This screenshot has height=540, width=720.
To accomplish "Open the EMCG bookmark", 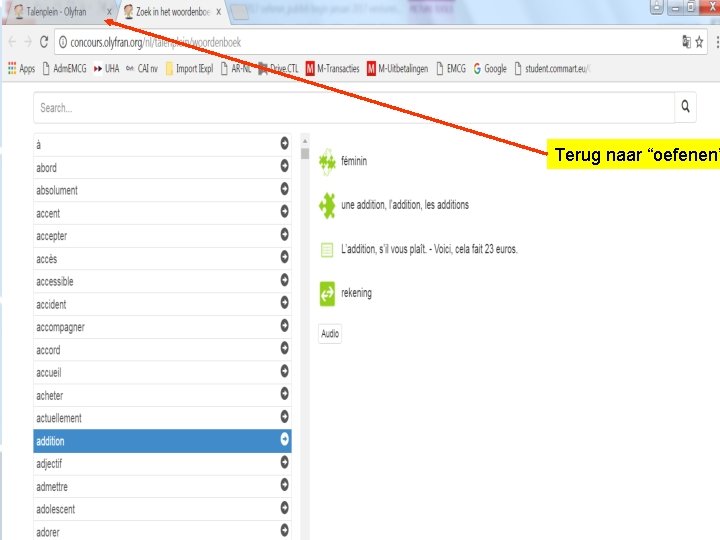I will pos(451,68).
